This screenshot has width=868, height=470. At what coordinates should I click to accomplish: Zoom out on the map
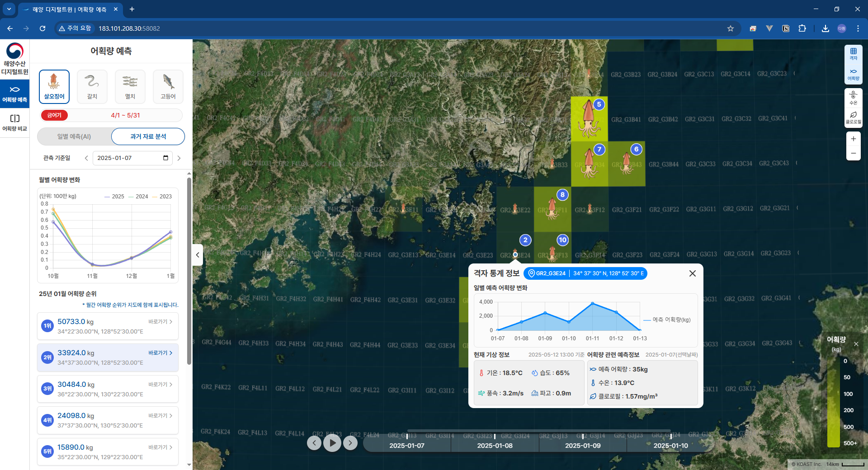click(x=853, y=154)
